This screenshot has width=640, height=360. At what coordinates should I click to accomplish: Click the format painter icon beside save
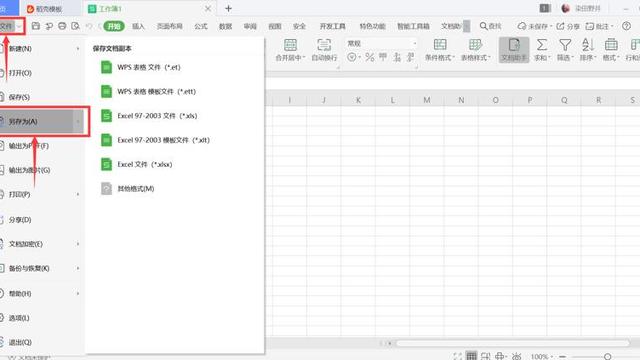tap(49, 26)
